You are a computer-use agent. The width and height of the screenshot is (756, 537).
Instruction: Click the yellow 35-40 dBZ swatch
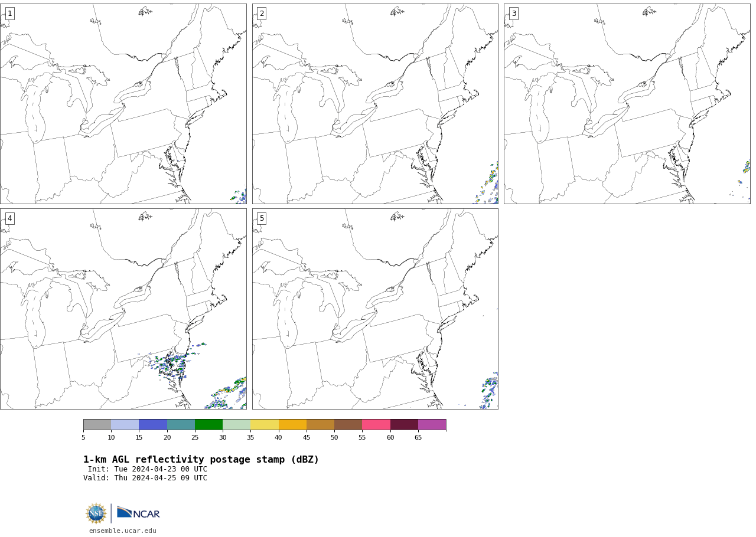tap(265, 425)
